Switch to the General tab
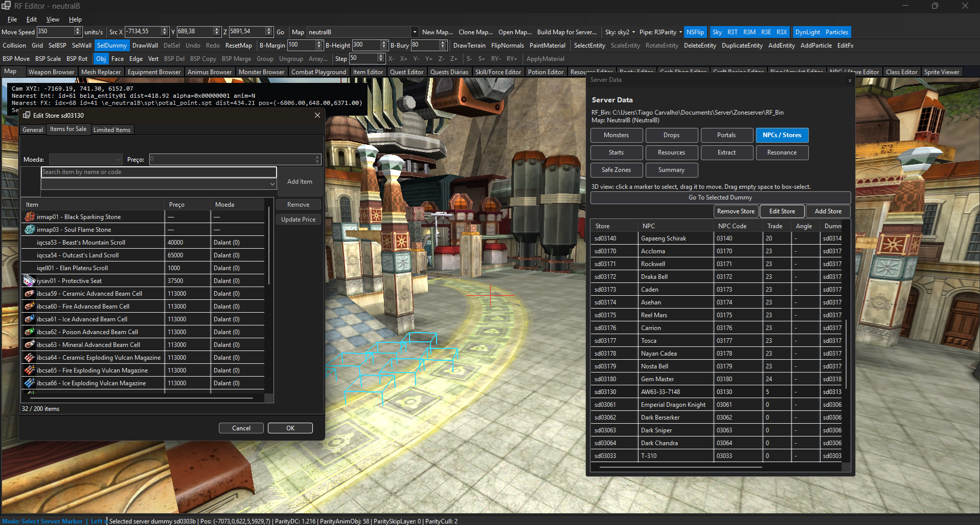 [x=33, y=130]
